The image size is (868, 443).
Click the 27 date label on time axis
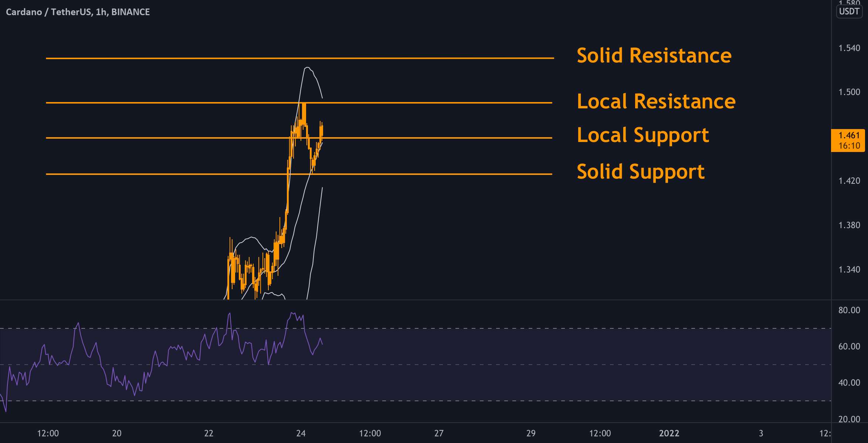(x=439, y=433)
